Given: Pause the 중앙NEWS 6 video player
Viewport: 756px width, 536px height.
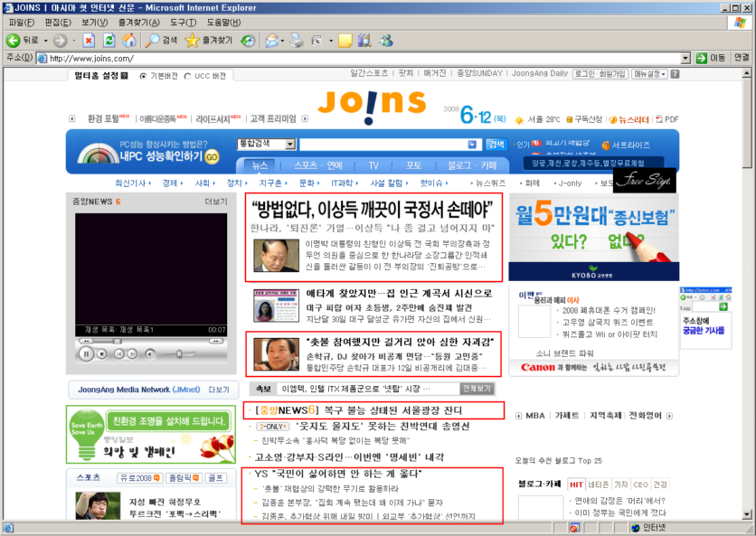Looking at the screenshot, I should tap(86, 354).
